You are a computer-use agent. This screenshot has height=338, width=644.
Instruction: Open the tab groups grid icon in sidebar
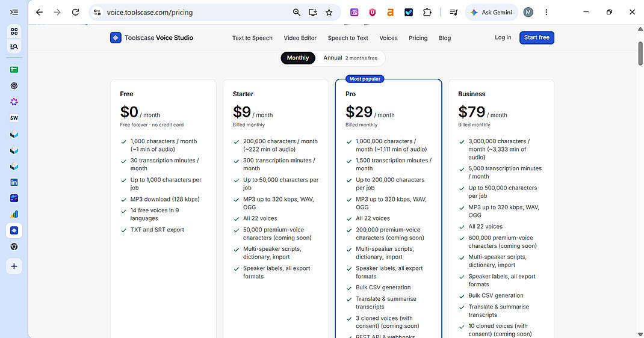pyautogui.click(x=14, y=31)
